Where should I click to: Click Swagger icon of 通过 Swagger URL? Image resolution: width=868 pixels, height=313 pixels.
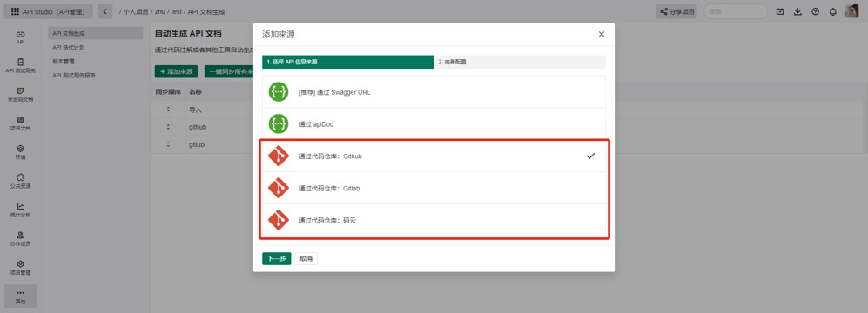point(279,92)
